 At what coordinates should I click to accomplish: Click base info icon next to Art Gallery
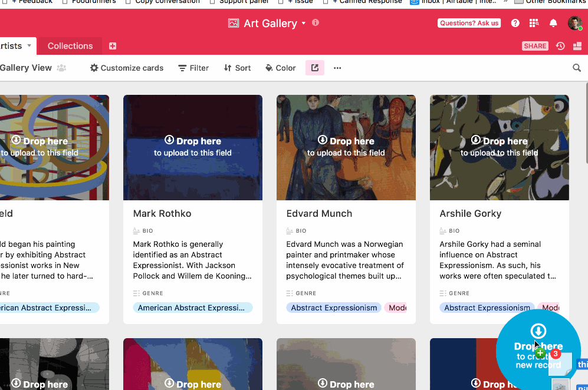[316, 22]
